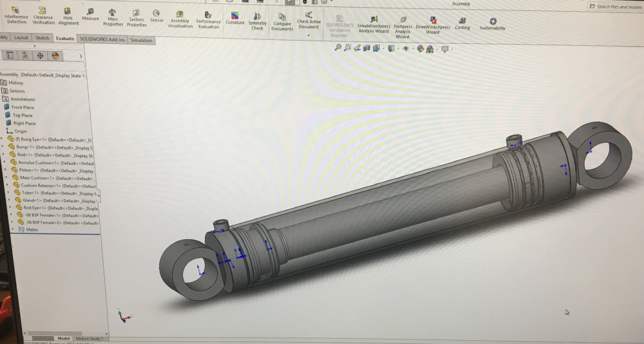Expand the Piston<1> component

click(6, 169)
